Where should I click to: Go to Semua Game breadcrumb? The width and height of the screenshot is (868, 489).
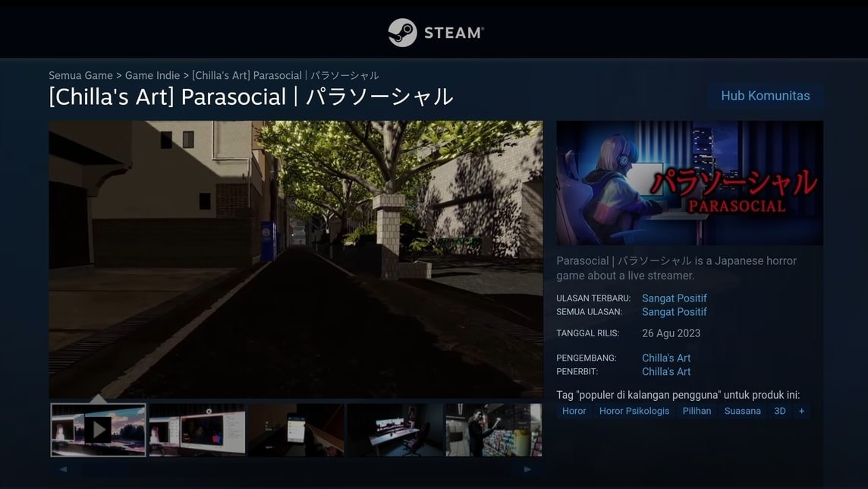[80, 75]
